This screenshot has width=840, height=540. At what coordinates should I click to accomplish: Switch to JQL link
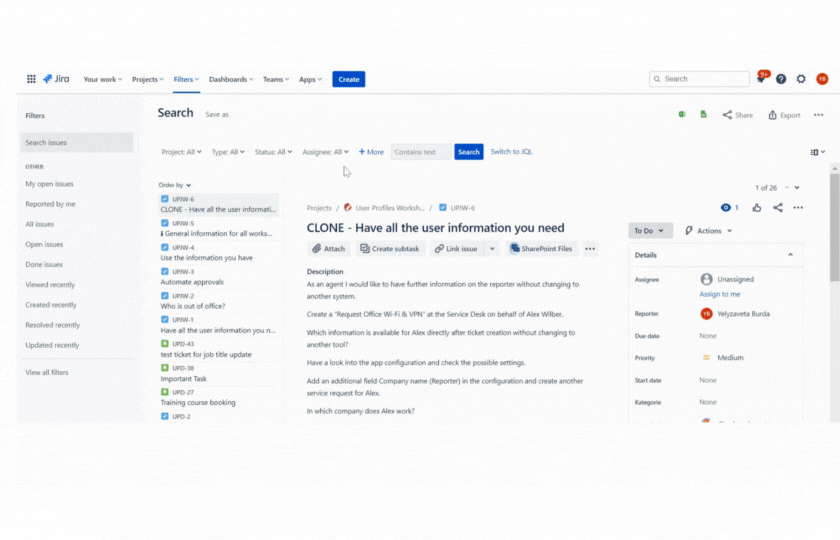coord(512,152)
